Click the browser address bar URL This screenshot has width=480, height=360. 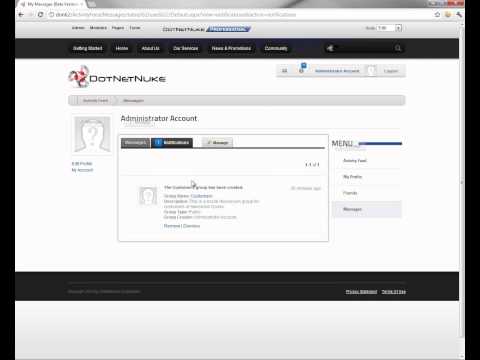click(176, 15)
